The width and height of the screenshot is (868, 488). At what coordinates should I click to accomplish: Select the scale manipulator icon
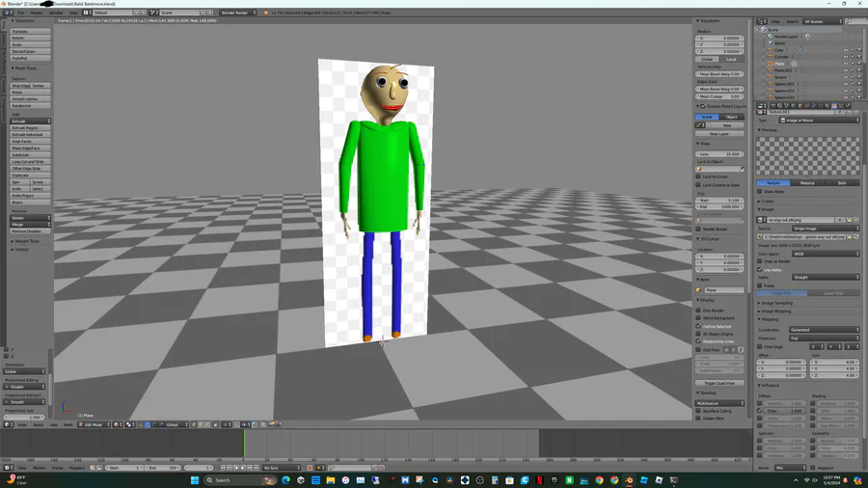pyautogui.click(x=161, y=424)
